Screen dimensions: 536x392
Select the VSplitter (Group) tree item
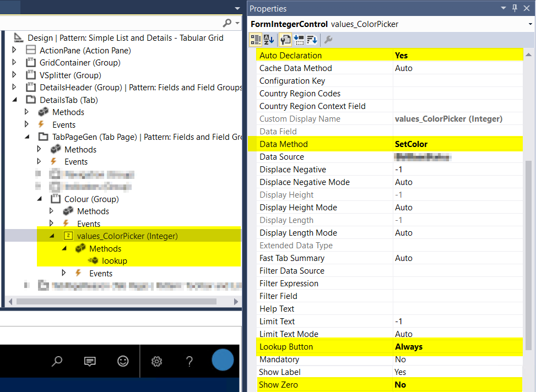click(x=71, y=75)
